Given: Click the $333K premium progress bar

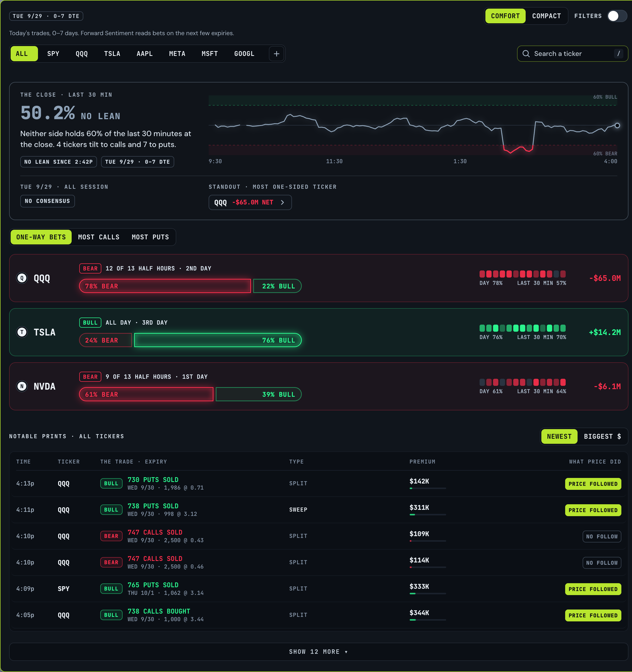Looking at the screenshot, I should click(x=428, y=594).
